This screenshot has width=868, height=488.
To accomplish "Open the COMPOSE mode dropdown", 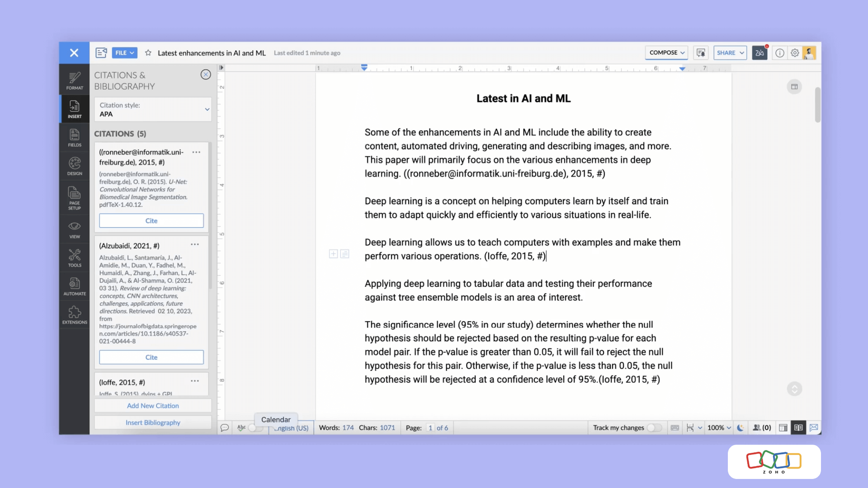I will (666, 53).
